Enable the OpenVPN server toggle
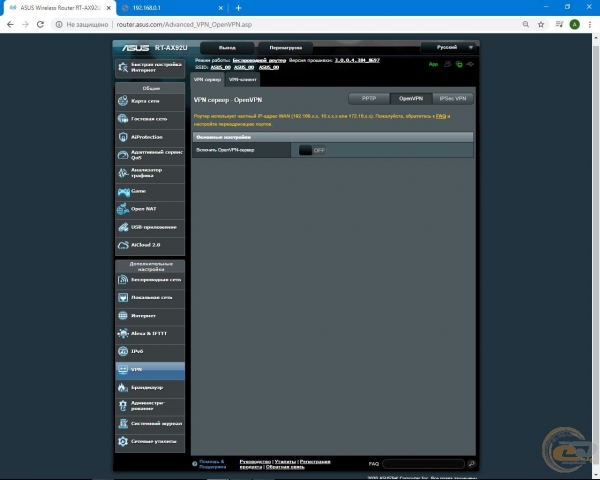Viewport: 600px width, 480px height. 312,150
